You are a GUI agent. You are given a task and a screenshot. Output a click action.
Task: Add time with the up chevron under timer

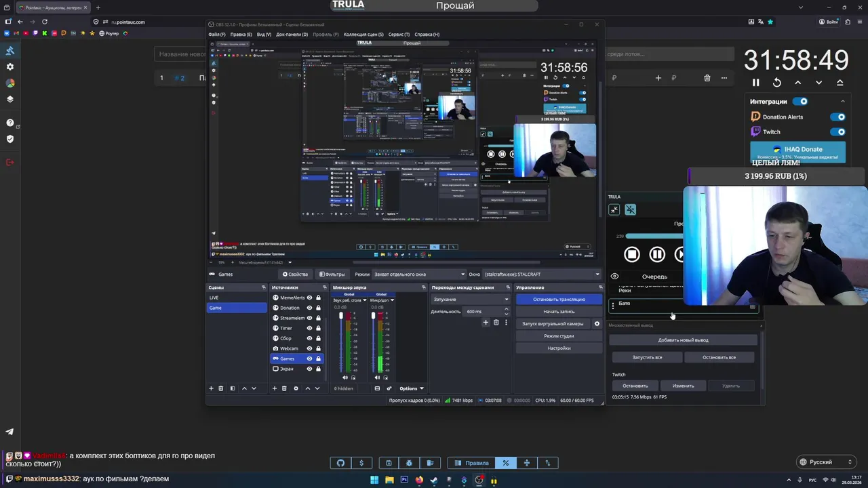797,83
